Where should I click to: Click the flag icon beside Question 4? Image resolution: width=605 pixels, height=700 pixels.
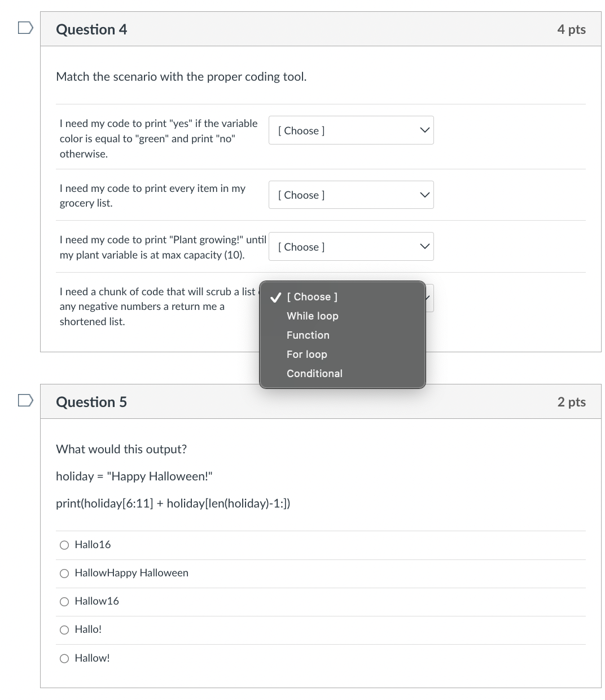(x=24, y=27)
